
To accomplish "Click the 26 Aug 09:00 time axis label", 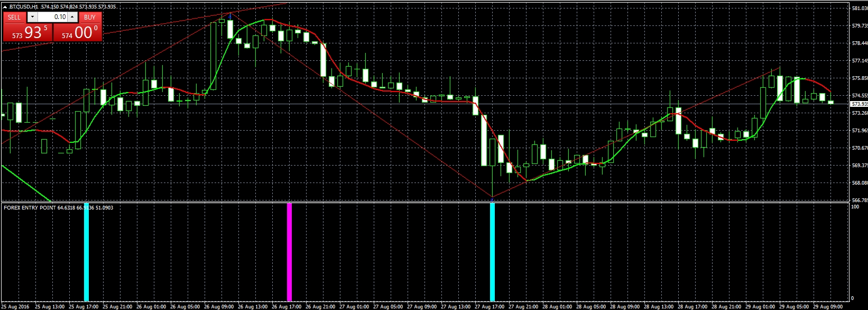I will 218,307.
